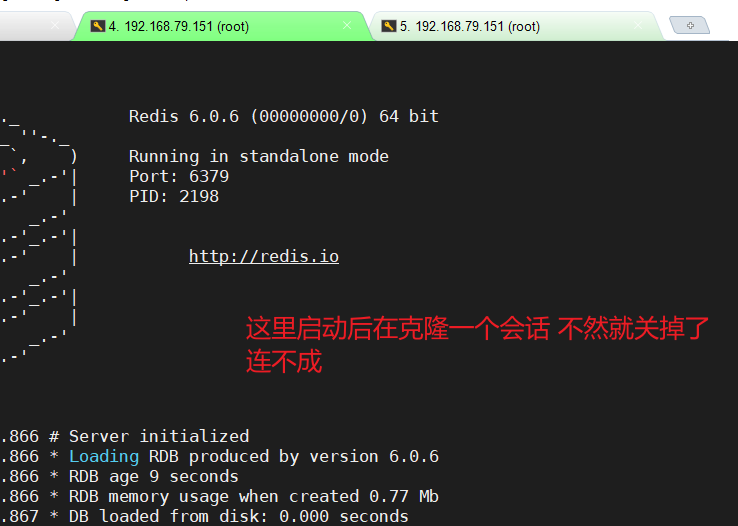Open a new session tab

[x=690, y=25]
